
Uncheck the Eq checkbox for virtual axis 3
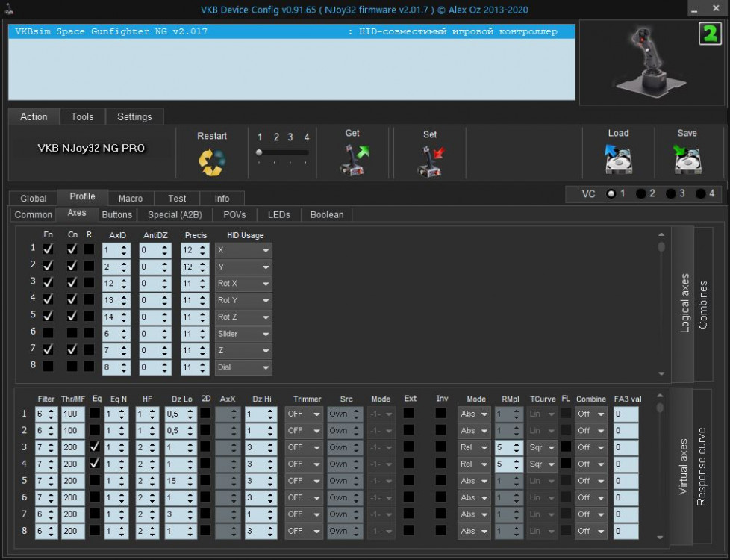96,447
